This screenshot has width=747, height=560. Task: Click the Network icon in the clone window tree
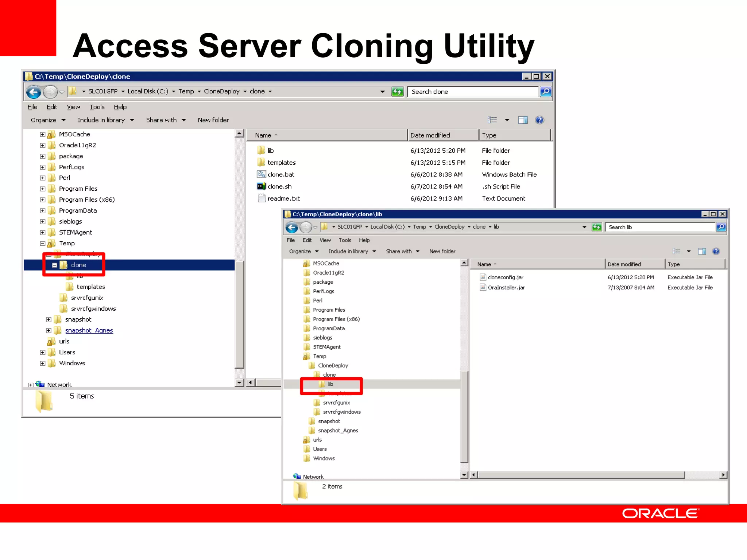40,384
